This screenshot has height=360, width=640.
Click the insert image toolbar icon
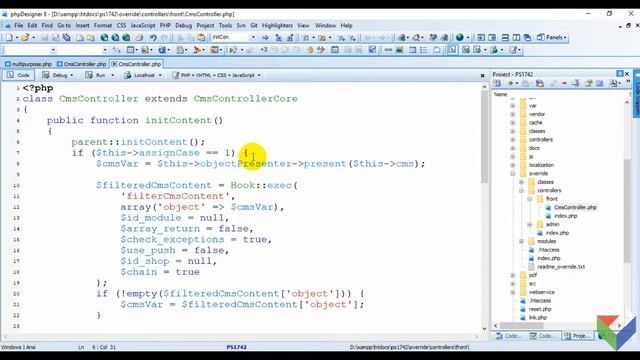[x=400, y=50]
